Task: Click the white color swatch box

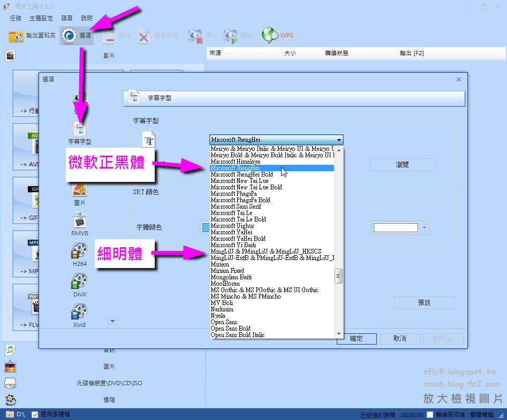Action: tap(396, 228)
